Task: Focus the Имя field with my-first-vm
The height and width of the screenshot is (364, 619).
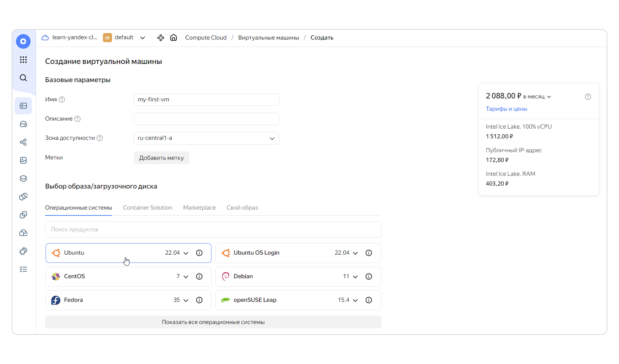Action: pyautogui.click(x=207, y=100)
